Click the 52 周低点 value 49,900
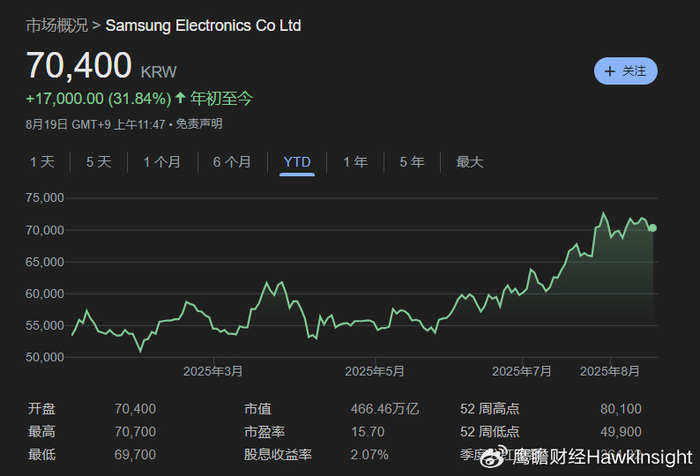The width and height of the screenshot is (700, 476). [x=621, y=432]
